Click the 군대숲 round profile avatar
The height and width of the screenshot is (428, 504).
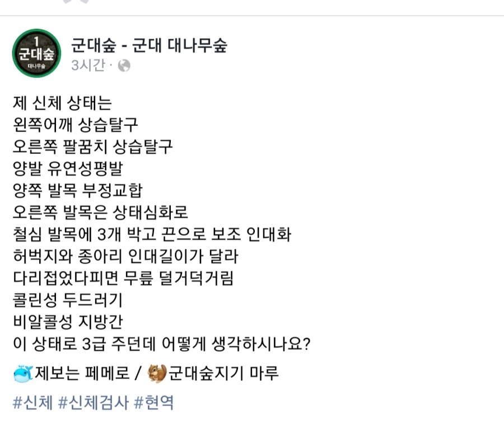coord(36,53)
